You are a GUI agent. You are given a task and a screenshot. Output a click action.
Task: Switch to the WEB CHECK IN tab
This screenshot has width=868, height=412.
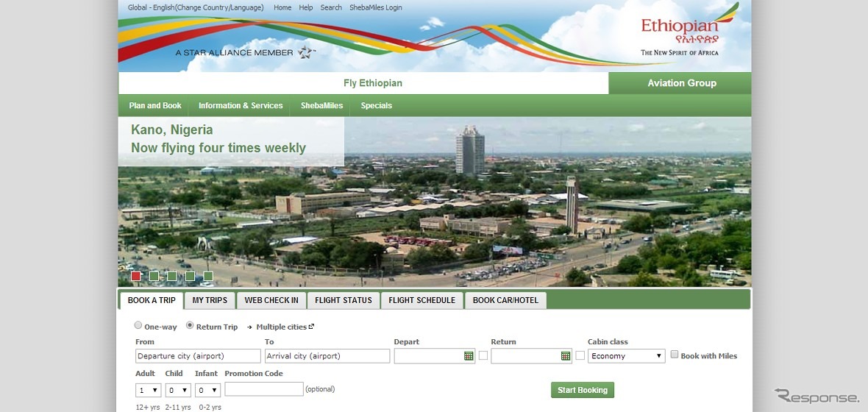pyautogui.click(x=271, y=300)
